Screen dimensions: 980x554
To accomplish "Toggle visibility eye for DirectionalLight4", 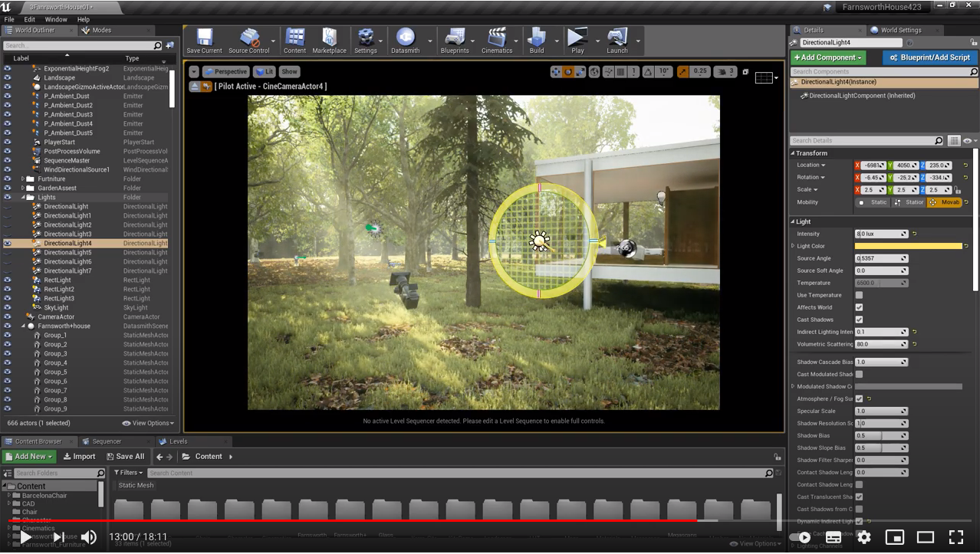I will pos(8,243).
